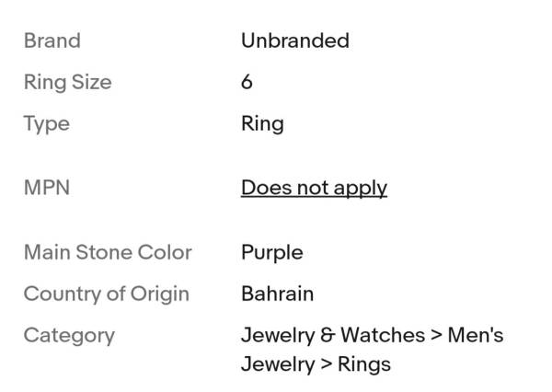Select the Purple stone color value
This screenshot has height=392, width=552.
pyautogui.click(x=271, y=252)
